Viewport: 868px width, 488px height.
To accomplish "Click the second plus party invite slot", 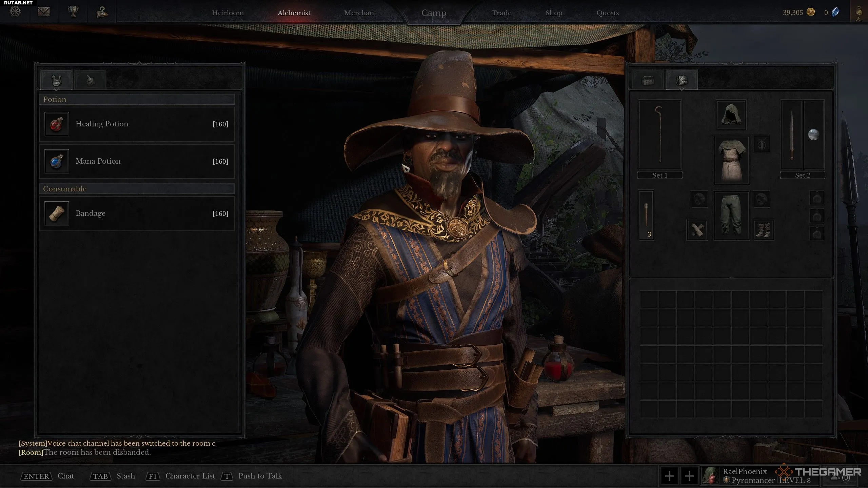I will (x=689, y=476).
